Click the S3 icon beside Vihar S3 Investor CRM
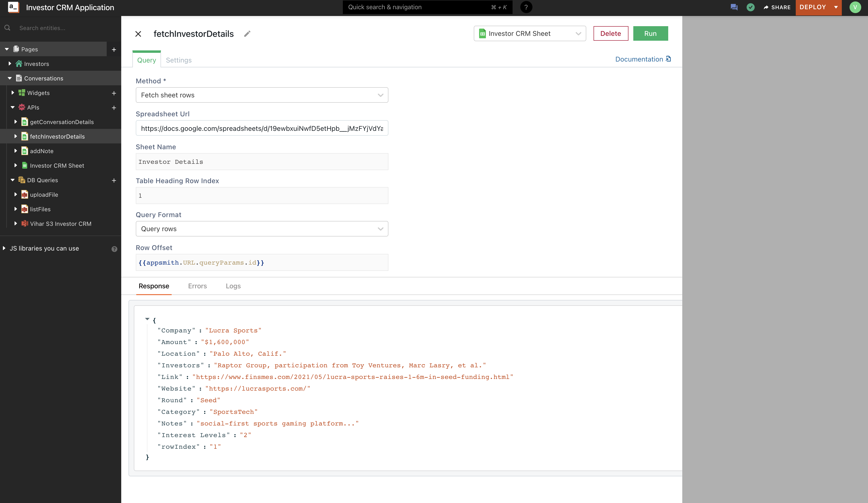 (x=24, y=224)
